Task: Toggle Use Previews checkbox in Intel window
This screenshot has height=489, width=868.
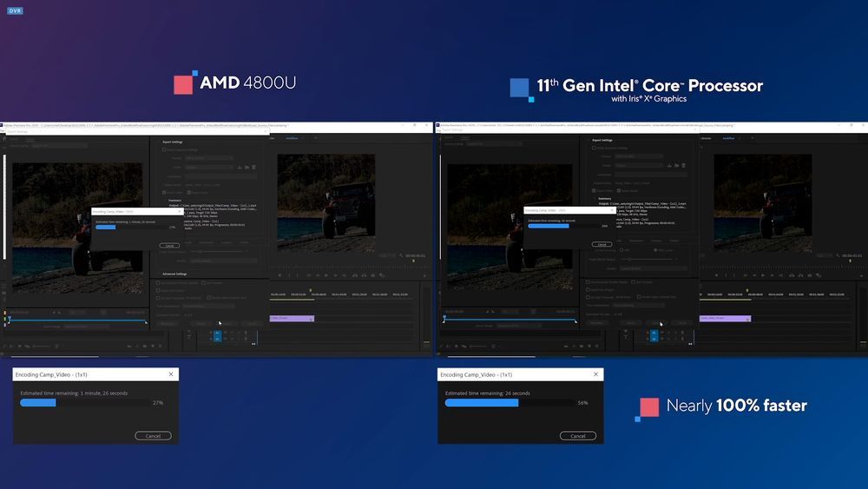Action: point(633,282)
